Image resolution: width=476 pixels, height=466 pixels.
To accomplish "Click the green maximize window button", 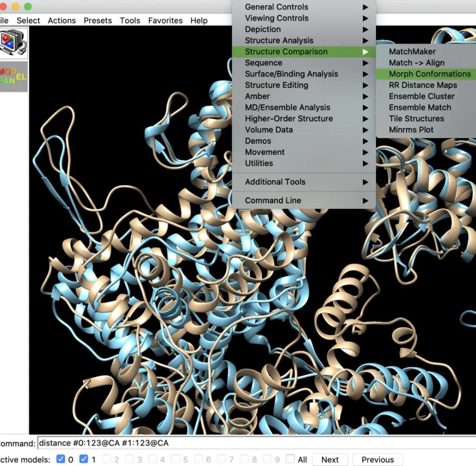I will point(28,6).
